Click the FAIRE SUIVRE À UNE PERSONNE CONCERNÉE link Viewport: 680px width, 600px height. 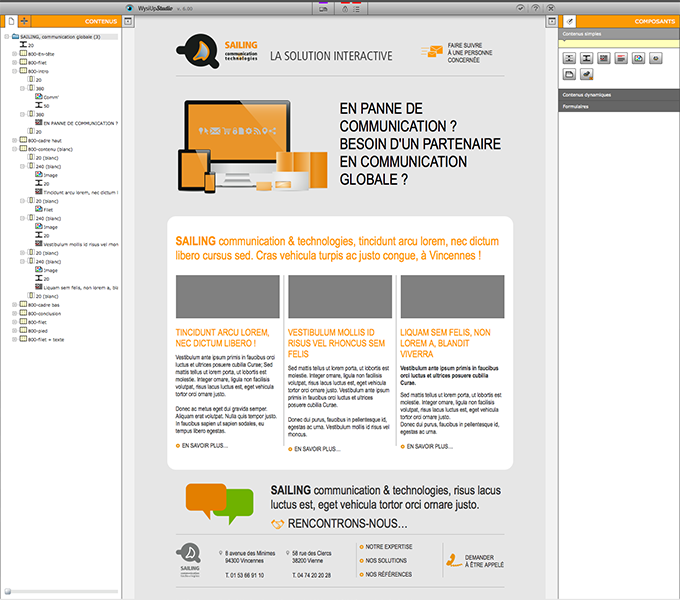click(470, 52)
